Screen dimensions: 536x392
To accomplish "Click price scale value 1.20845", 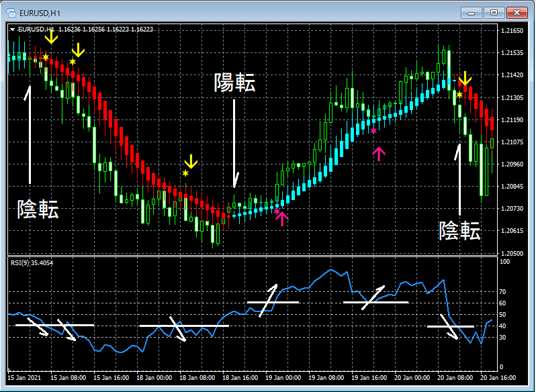I will tap(512, 187).
